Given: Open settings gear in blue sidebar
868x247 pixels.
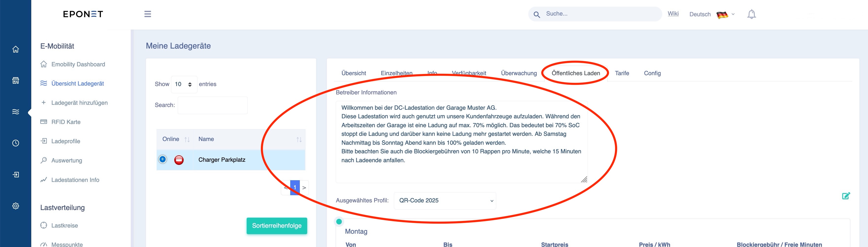Looking at the screenshot, I should point(16,206).
